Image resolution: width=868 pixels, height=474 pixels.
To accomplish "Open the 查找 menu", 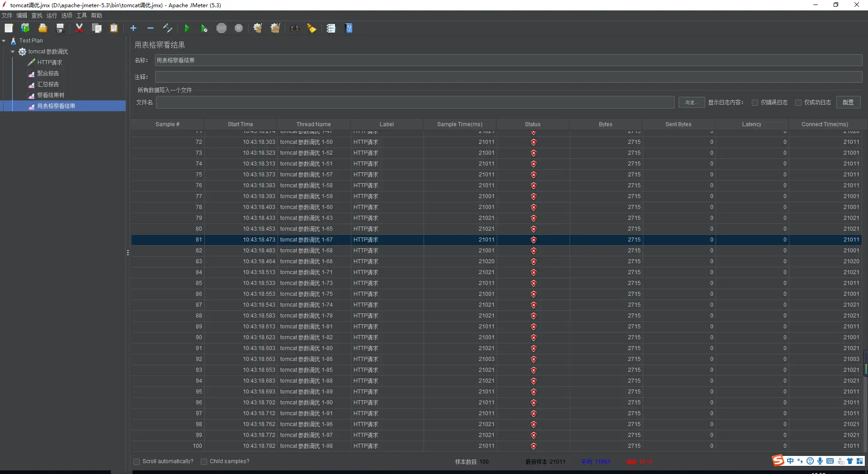I will pos(37,15).
